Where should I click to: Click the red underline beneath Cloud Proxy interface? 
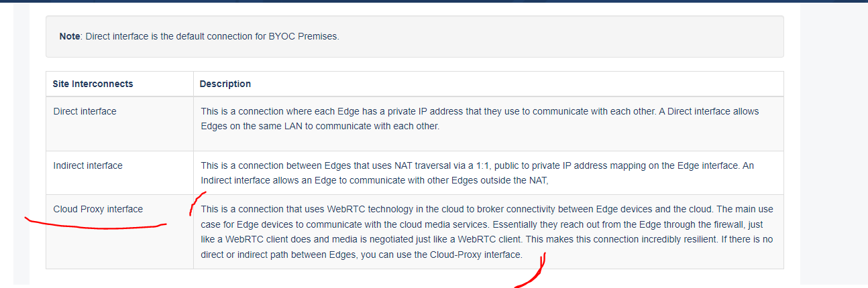(94, 226)
